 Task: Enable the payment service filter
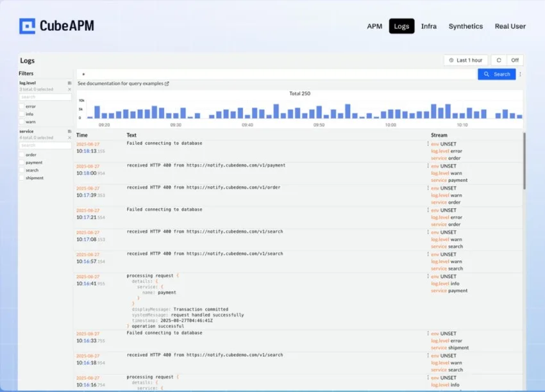coord(21,163)
